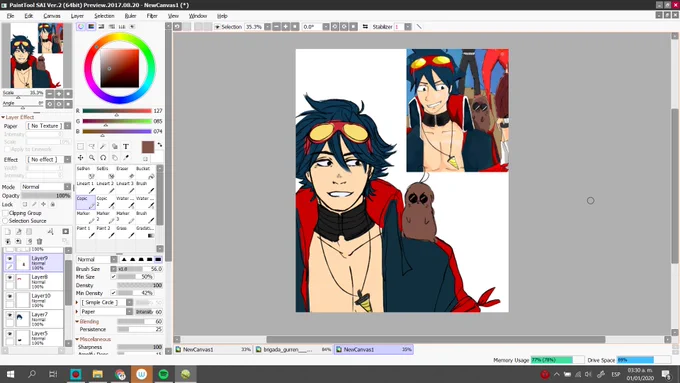Hide Layer8 visibility eye
This screenshot has width=680, height=383.
point(10,277)
